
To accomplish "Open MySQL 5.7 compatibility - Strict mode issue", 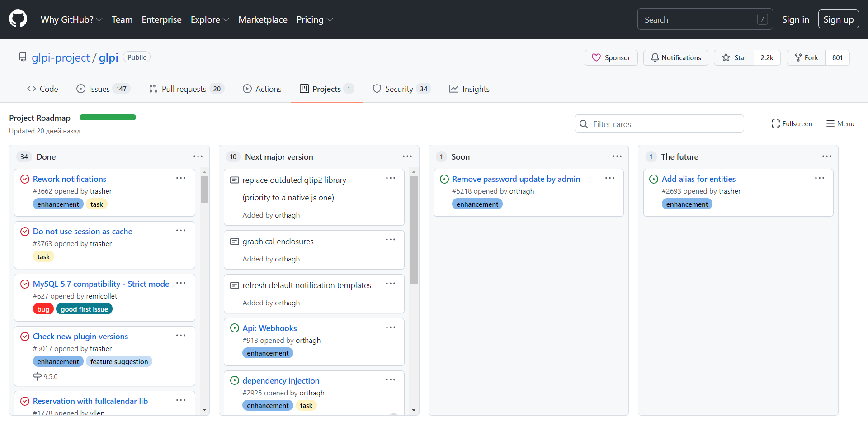I will click(101, 284).
